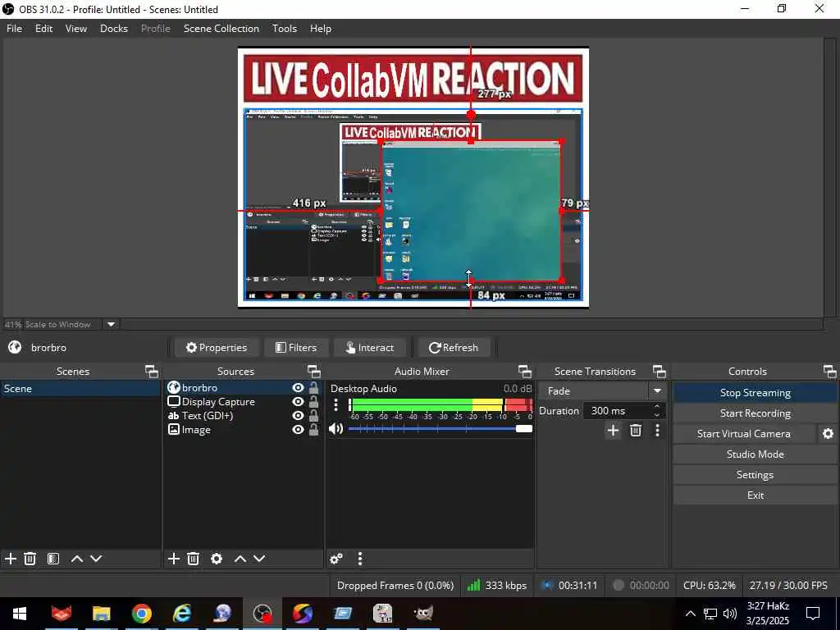
Task: Hide the Image source
Action: pyautogui.click(x=299, y=430)
